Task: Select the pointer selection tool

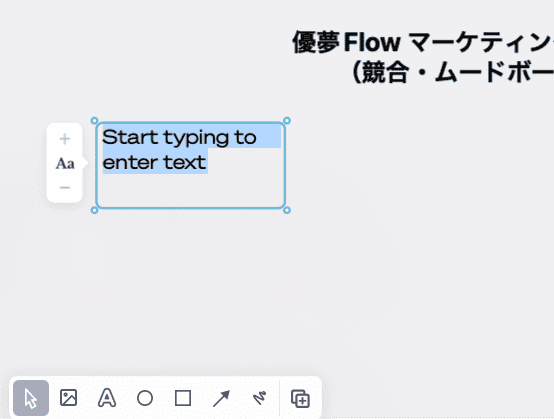Action: (31, 398)
